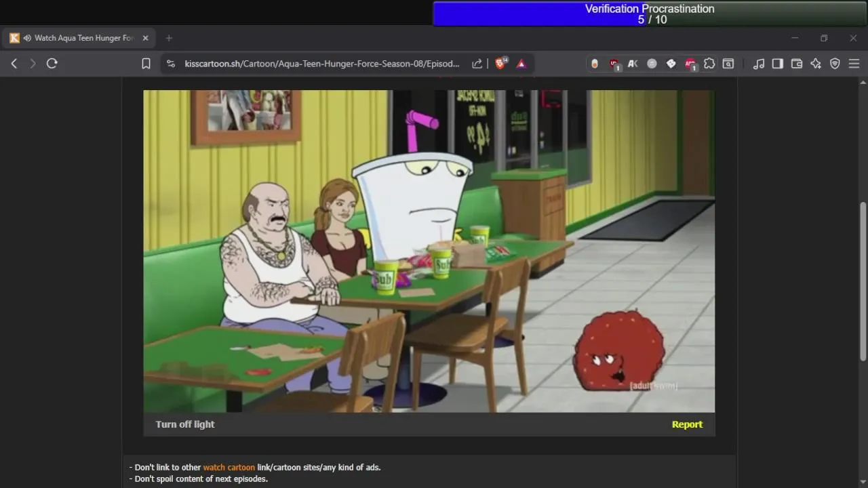Toggle the browser sidebar panel
The image size is (868, 488).
[778, 64]
